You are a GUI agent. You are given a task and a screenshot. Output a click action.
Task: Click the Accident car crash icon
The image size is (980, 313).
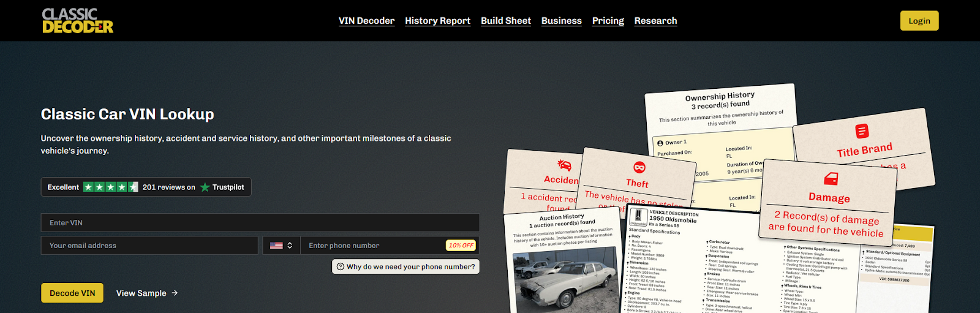click(564, 165)
